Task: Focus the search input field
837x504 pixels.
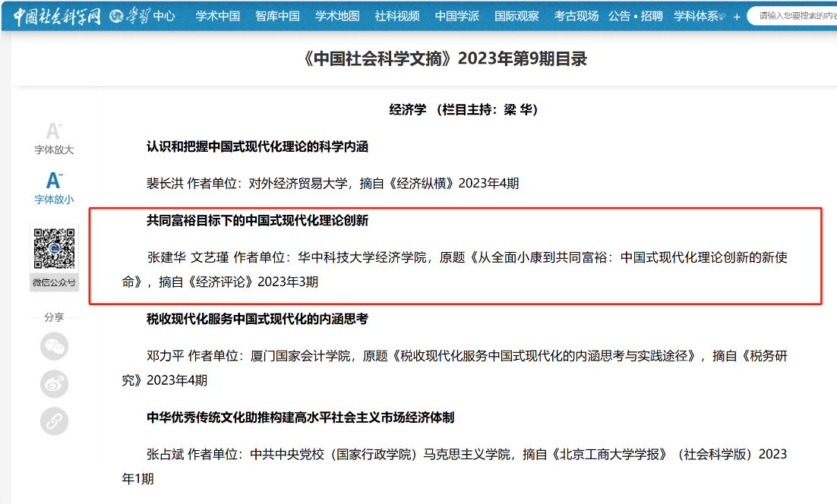Action: click(794, 16)
